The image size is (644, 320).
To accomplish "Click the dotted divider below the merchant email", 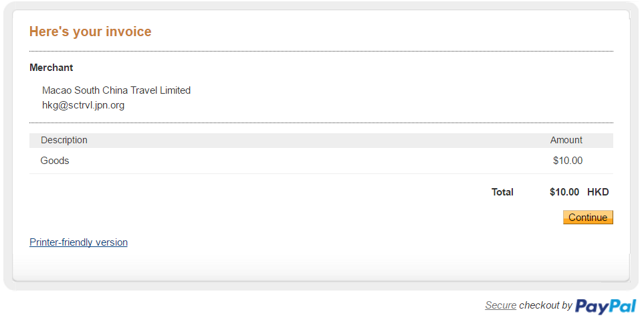I will coord(321,123).
